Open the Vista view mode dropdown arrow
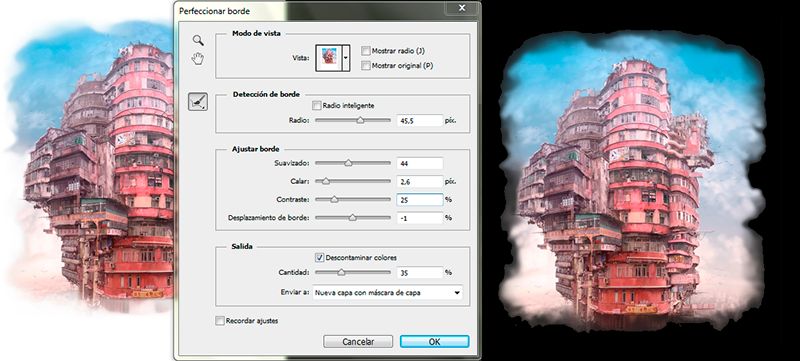Screen dimensions: 800x361 tap(346, 58)
